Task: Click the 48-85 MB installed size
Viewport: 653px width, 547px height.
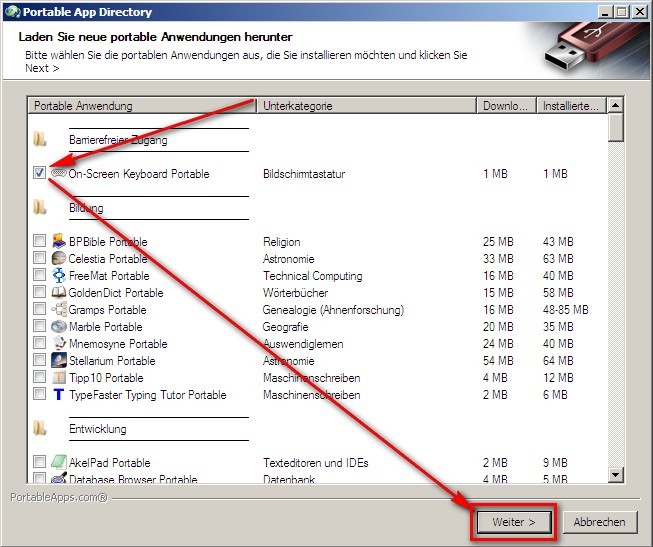Action: pyautogui.click(x=566, y=310)
